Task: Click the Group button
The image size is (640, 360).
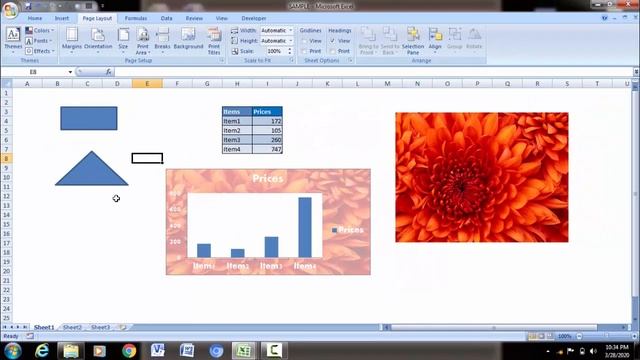Action: [x=454, y=40]
